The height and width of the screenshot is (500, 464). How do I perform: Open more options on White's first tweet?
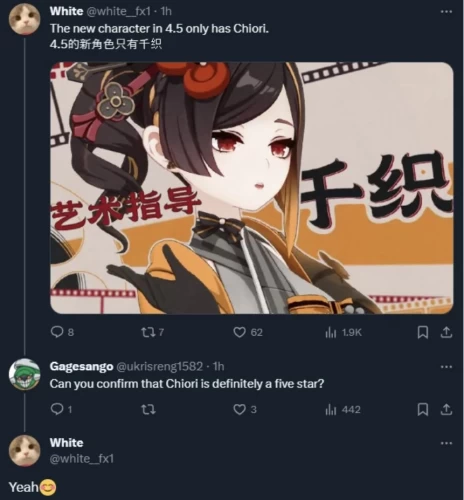(446, 12)
